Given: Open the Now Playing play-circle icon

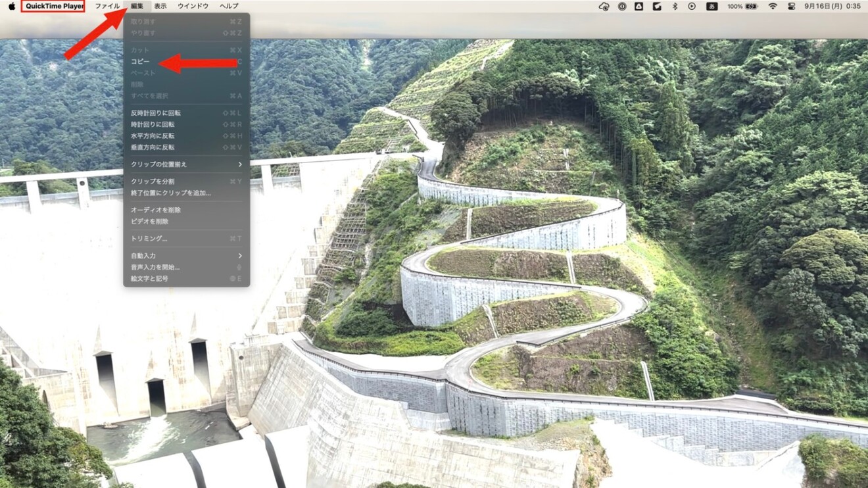Looking at the screenshot, I should pyautogui.click(x=692, y=7).
